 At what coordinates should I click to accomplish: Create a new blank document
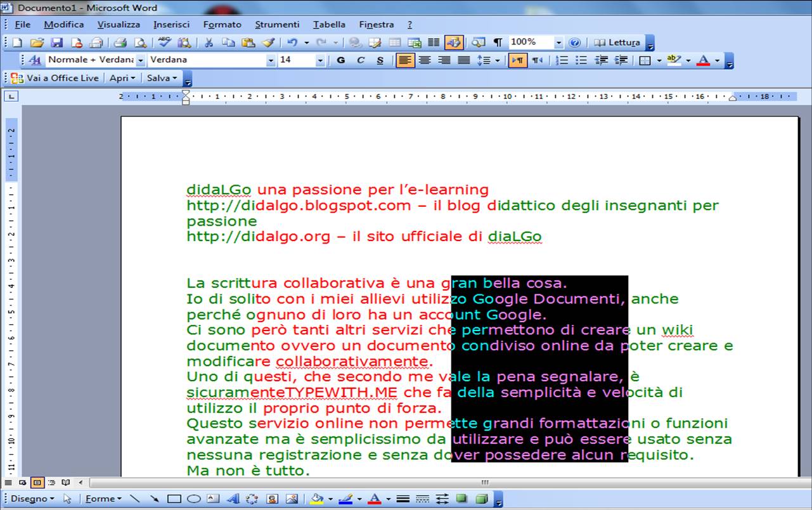coord(17,43)
